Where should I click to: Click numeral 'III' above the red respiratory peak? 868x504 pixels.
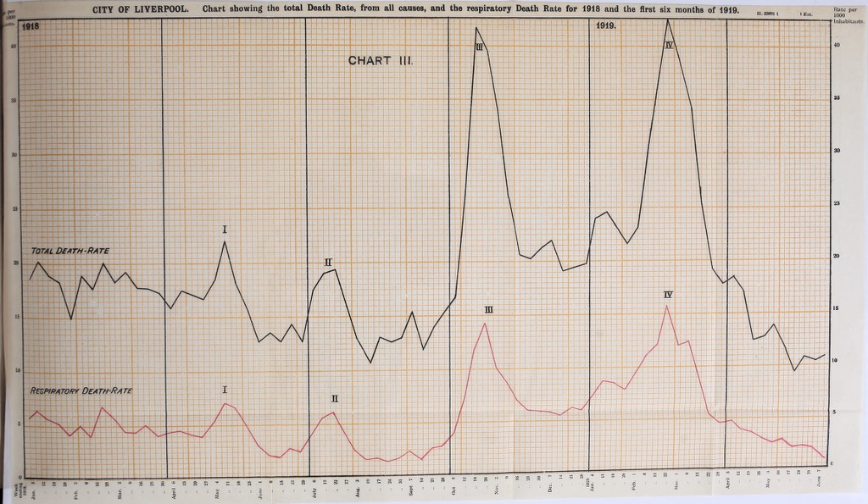488,310
